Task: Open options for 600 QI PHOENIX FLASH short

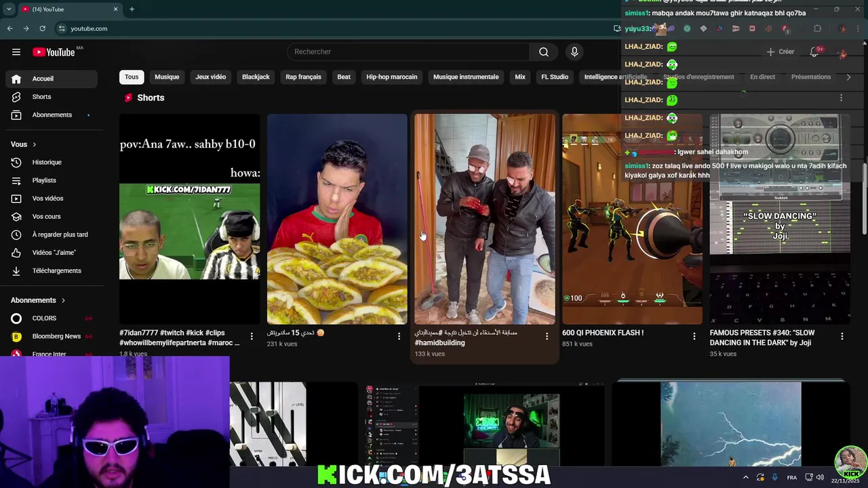Action: 694,336
